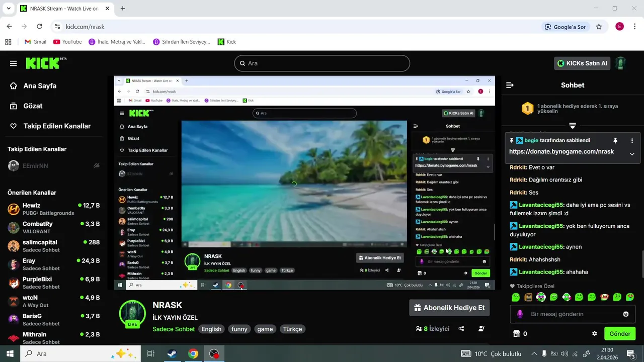The width and height of the screenshot is (644, 362).
Task: Click the Bir mesaj gönderin chat input
Action: coord(573,314)
